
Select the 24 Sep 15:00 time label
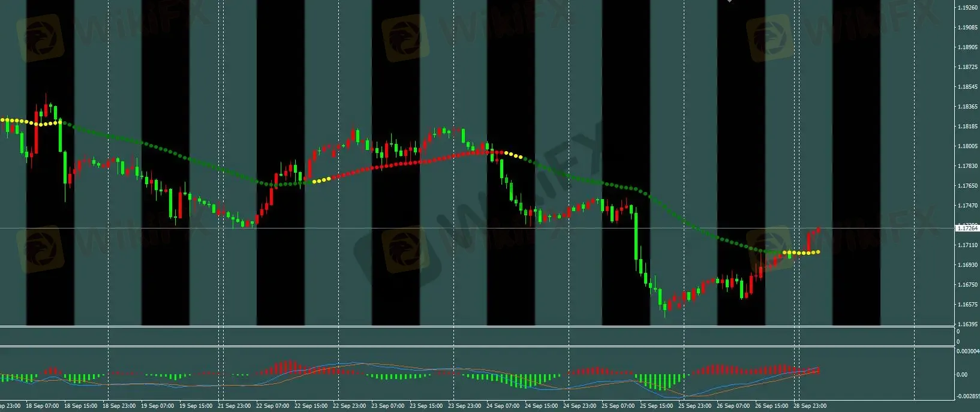click(x=542, y=406)
